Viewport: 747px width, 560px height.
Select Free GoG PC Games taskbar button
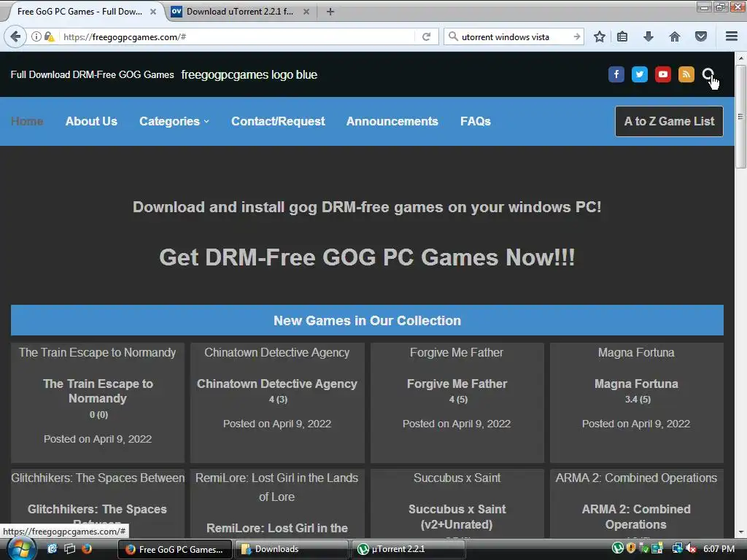click(x=175, y=549)
